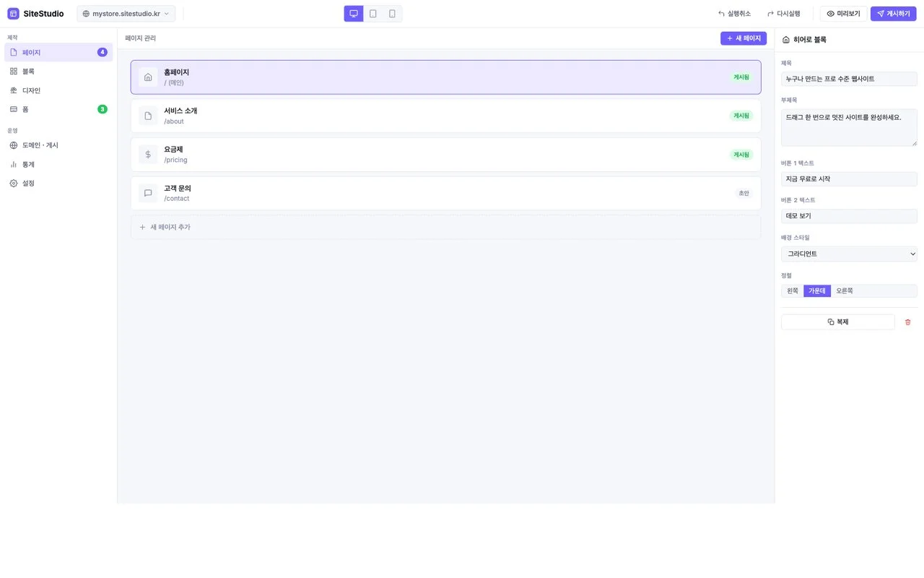The image size is (924, 578).
Task: Select the mobile device view icon
Action: [x=392, y=14]
